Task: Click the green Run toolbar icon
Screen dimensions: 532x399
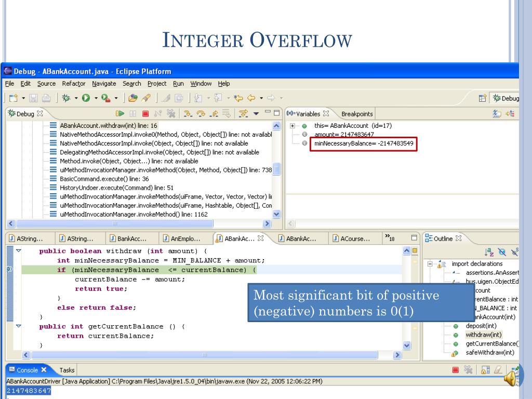Action: [85, 98]
